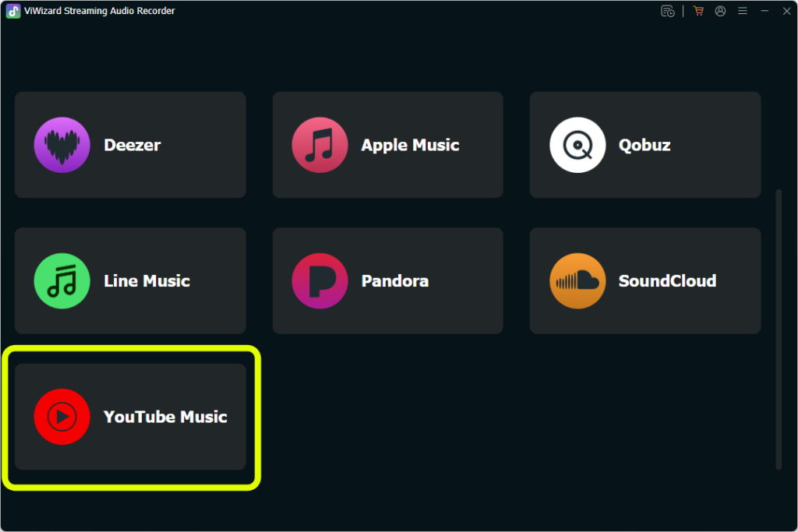Image resolution: width=798 pixels, height=532 pixels.
Task: Select the Line Music label
Action: tap(147, 281)
